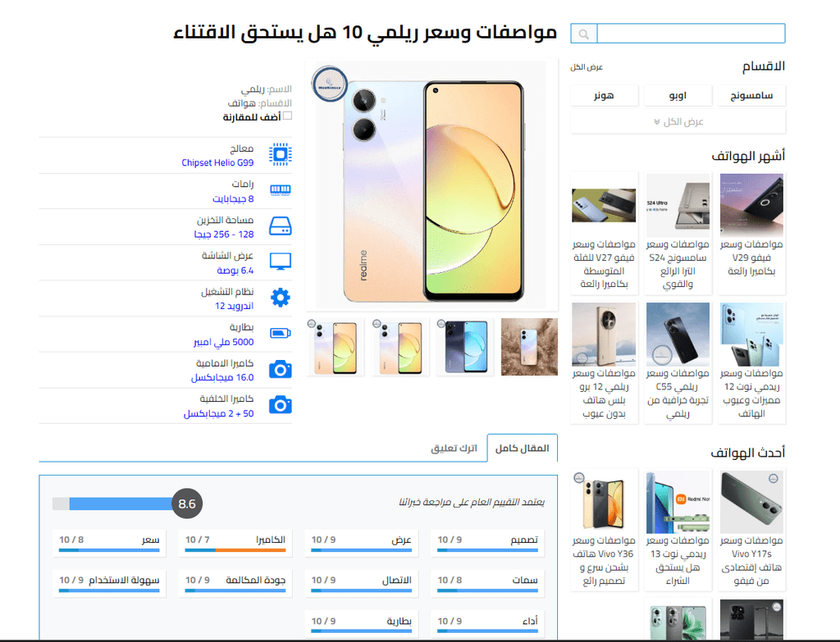Click the عرض 9/10 rating card
840x642 pixels.
pyautogui.click(x=362, y=543)
